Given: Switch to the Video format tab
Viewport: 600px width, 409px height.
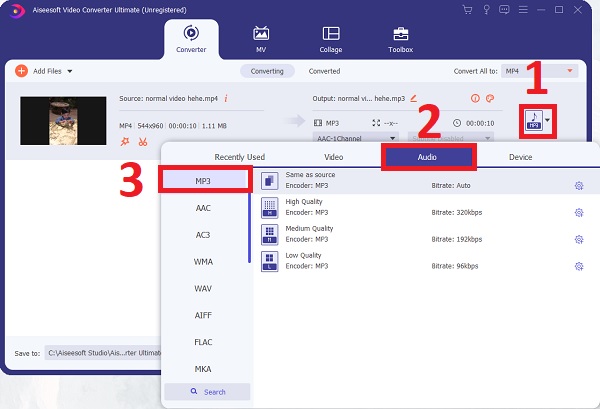Looking at the screenshot, I should coord(333,157).
